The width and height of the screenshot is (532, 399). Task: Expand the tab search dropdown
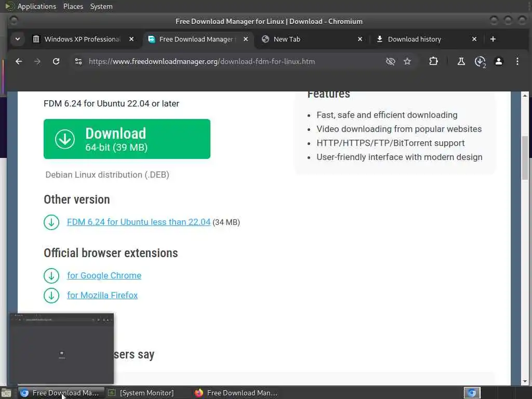coord(18,39)
